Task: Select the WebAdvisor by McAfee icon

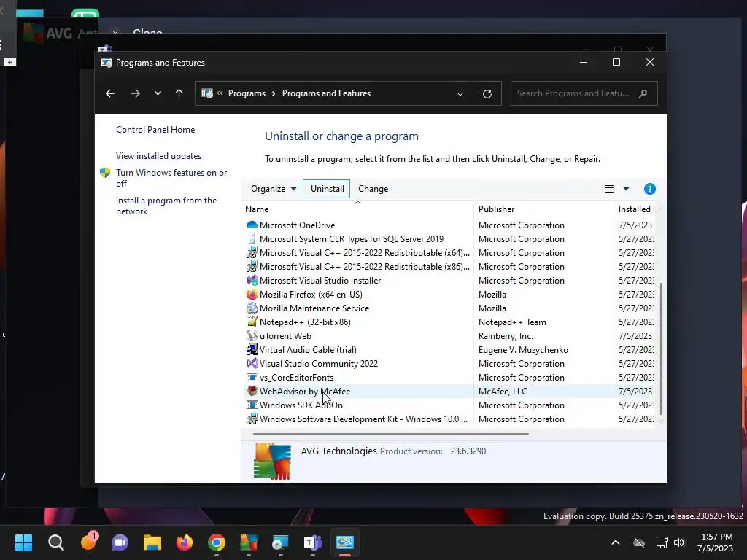Action: (252, 392)
